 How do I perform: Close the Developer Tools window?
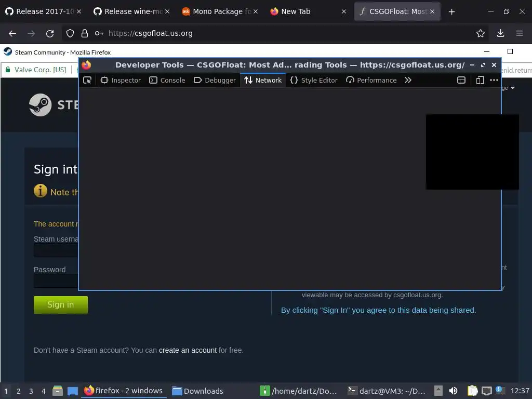494,65
